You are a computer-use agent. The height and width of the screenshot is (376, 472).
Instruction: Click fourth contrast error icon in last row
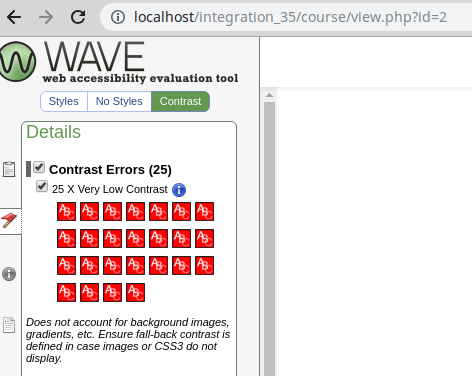tap(135, 292)
